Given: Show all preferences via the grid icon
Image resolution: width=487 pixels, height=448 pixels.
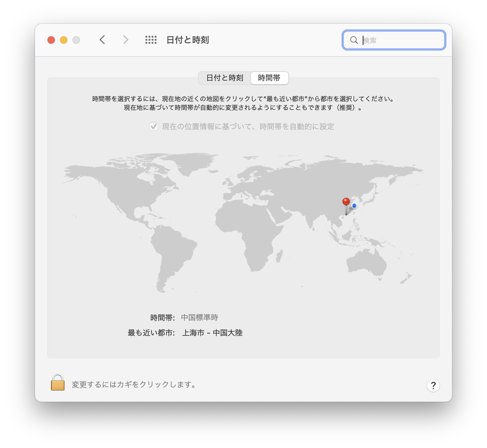Looking at the screenshot, I should (151, 40).
